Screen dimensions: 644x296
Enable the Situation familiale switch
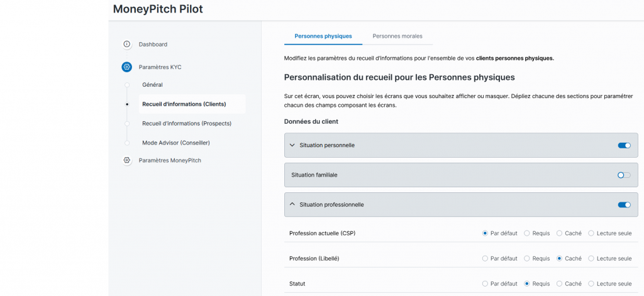[x=624, y=175]
